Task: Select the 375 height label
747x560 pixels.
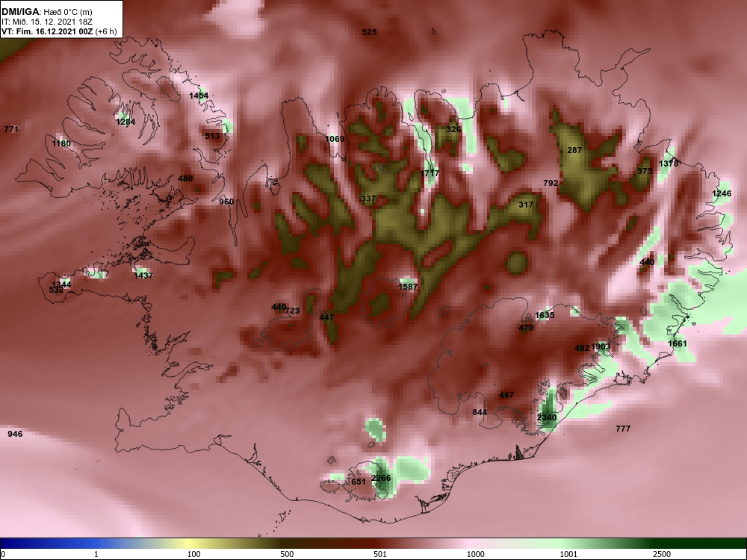Action: (645, 171)
